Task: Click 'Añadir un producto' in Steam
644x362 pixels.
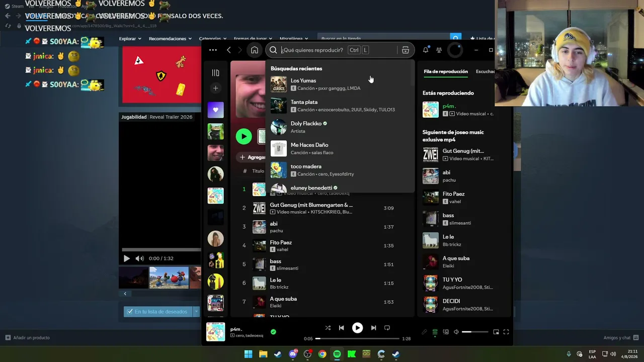Action: (28, 338)
